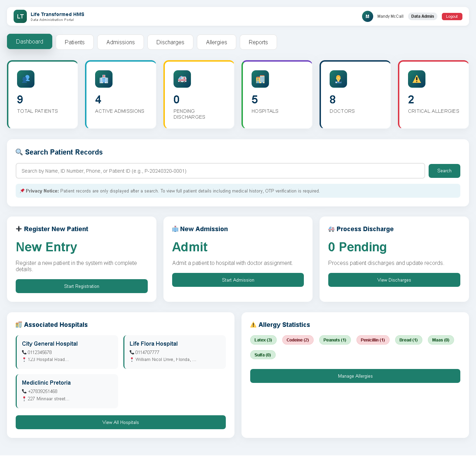Click the Doctors card icon
This screenshot has width=476, height=456.
click(x=338, y=79)
